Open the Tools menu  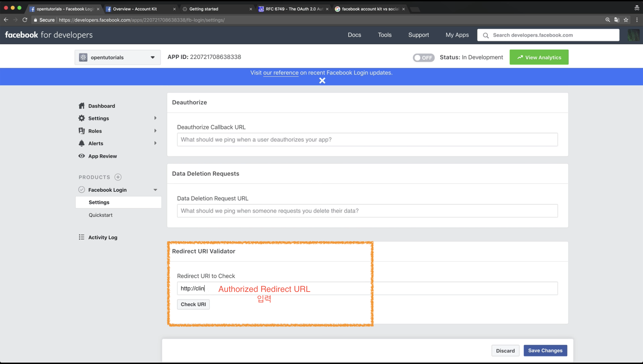click(385, 35)
